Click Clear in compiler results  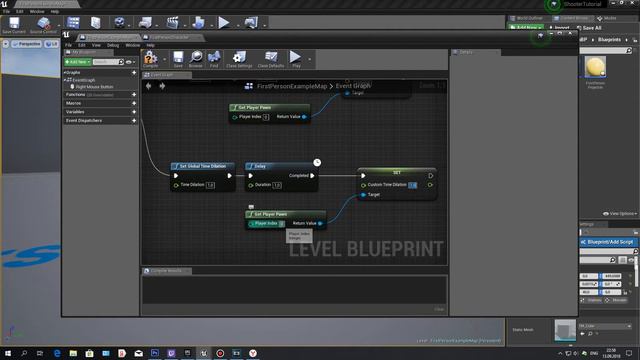(x=439, y=309)
